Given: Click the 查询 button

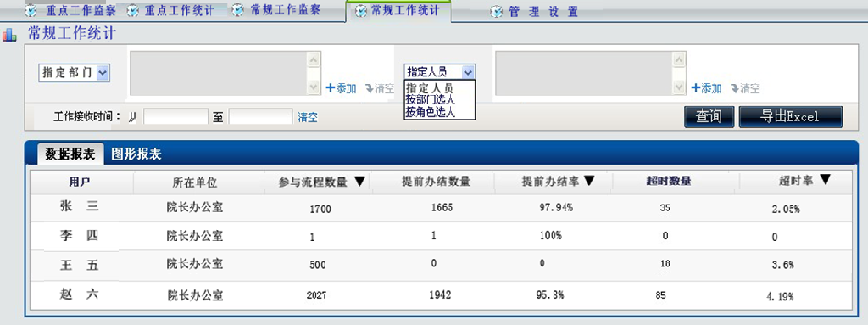Looking at the screenshot, I should coord(709,116).
